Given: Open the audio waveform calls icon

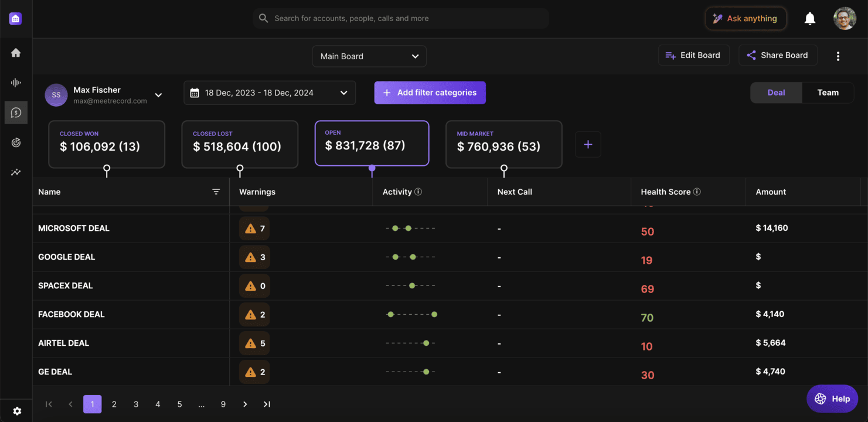Looking at the screenshot, I should point(16,83).
